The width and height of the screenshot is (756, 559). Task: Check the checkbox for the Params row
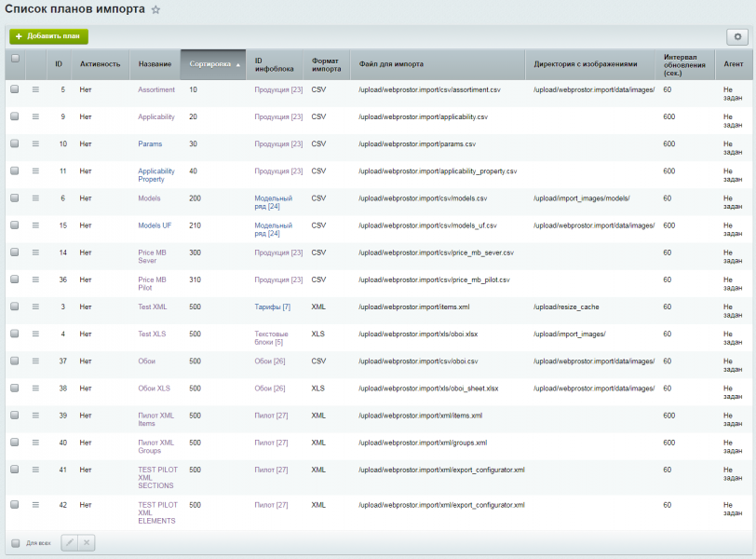[14, 143]
